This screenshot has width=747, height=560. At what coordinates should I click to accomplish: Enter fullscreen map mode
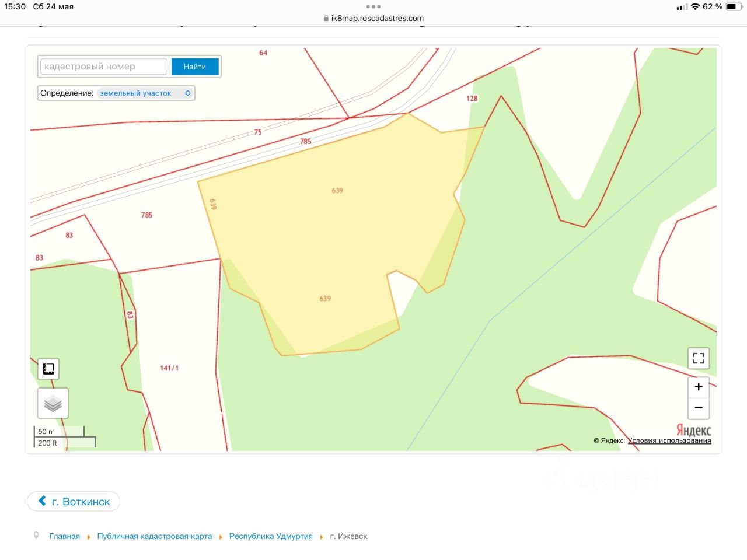click(699, 358)
